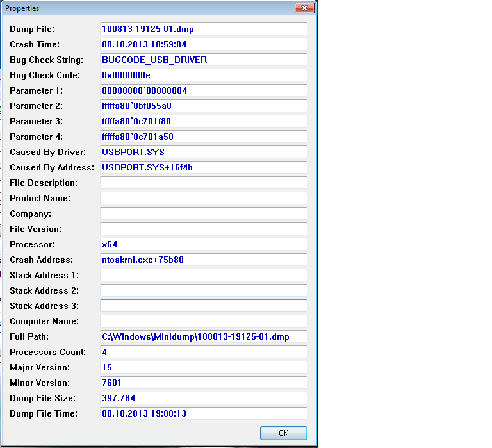This screenshot has width=492, height=448.
Task: Click the empty Product Name field
Action: click(x=204, y=198)
